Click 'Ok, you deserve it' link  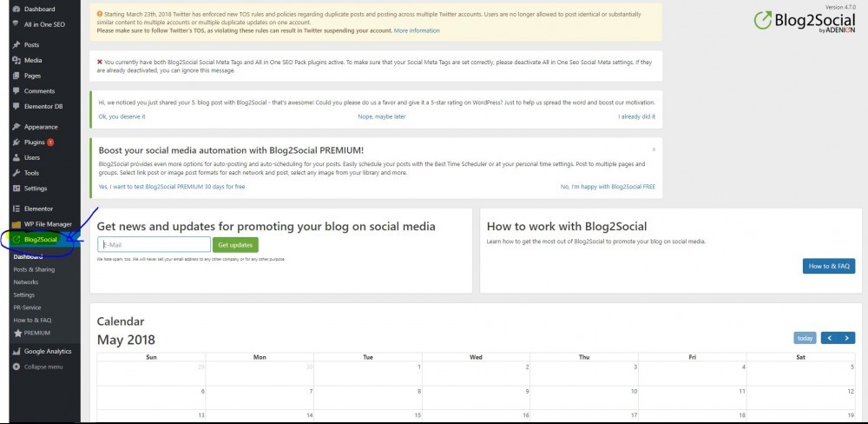point(122,117)
